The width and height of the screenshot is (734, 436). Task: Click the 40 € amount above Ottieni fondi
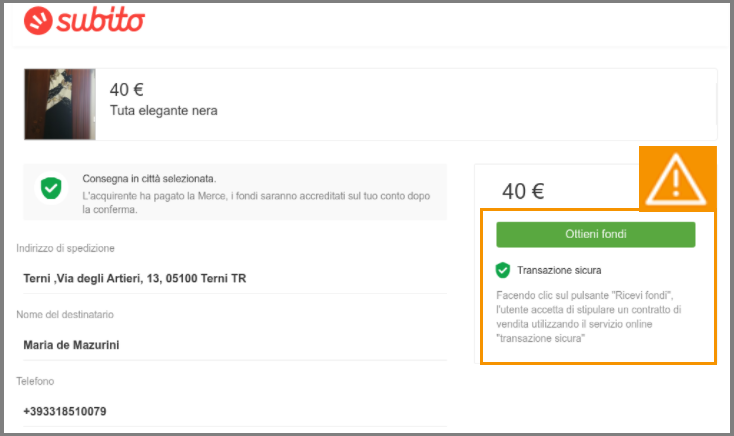(x=523, y=191)
